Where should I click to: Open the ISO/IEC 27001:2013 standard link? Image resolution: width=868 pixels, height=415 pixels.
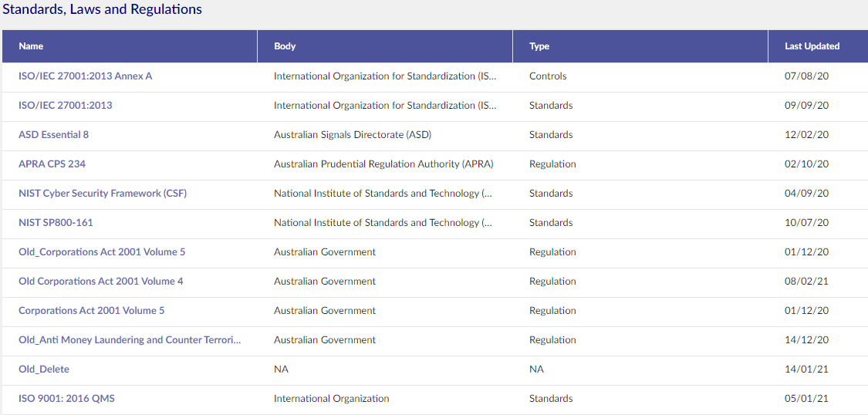(x=66, y=106)
